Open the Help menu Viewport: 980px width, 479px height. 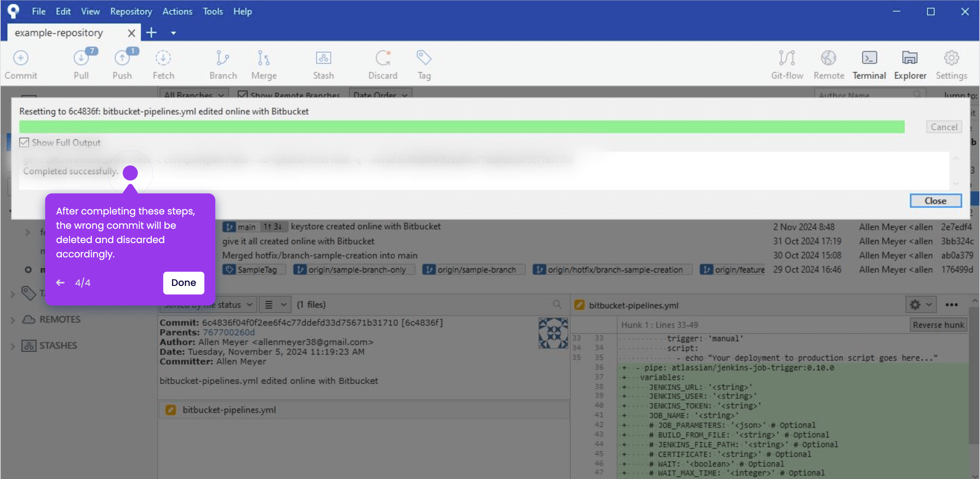coord(242,12)
